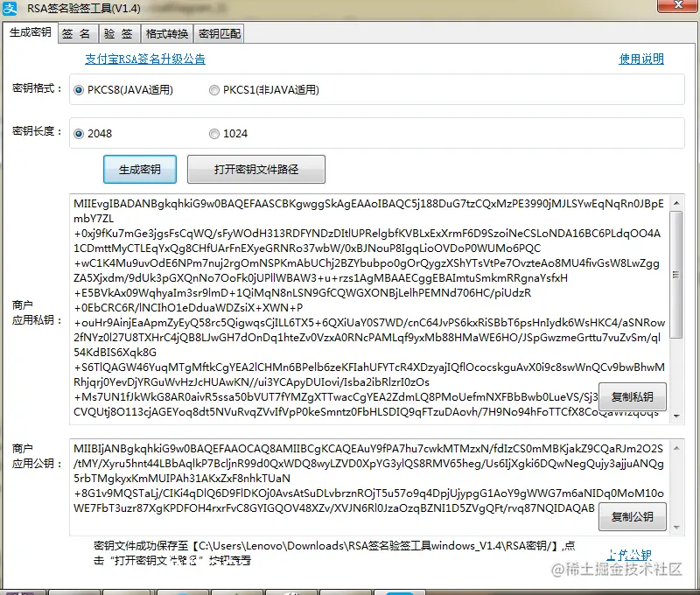Open the 支付宝RSA签名升级公告 link
Viewport: 700px width, 595px height.
click(145, 59)
